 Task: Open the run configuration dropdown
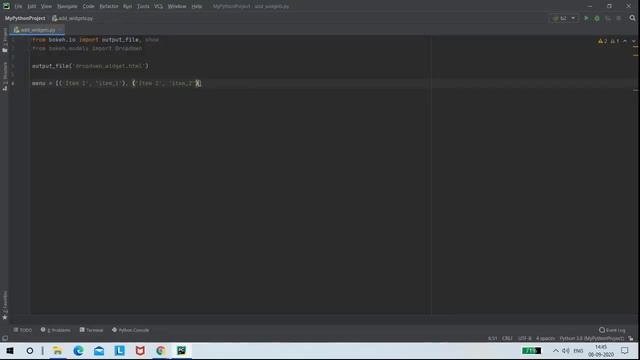click(x=564, y=18)
